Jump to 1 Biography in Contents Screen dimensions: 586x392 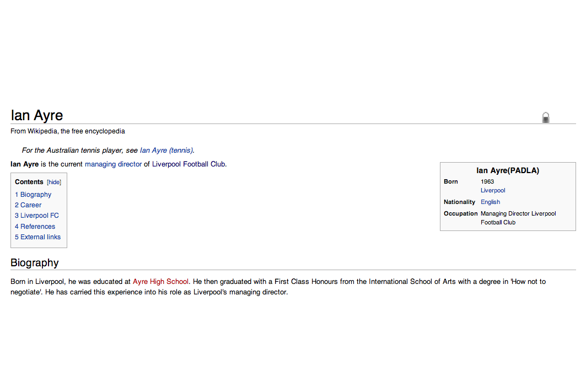33,195
